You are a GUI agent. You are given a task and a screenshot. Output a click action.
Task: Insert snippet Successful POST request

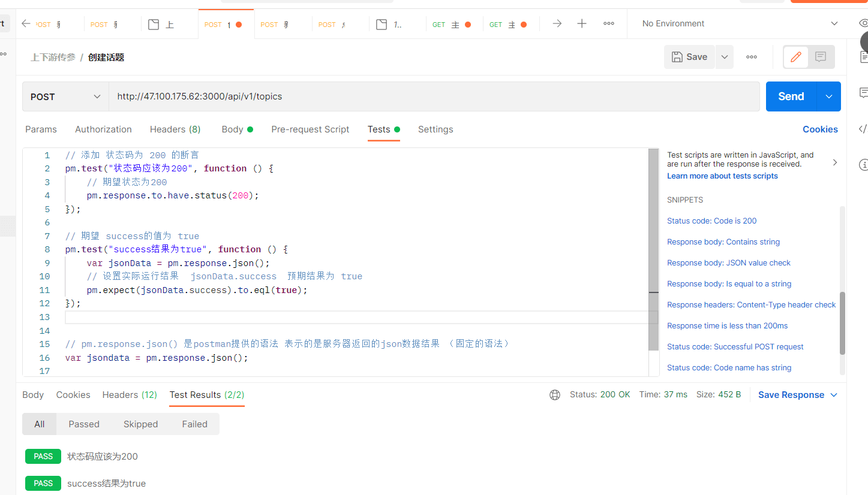coord(735,347)
